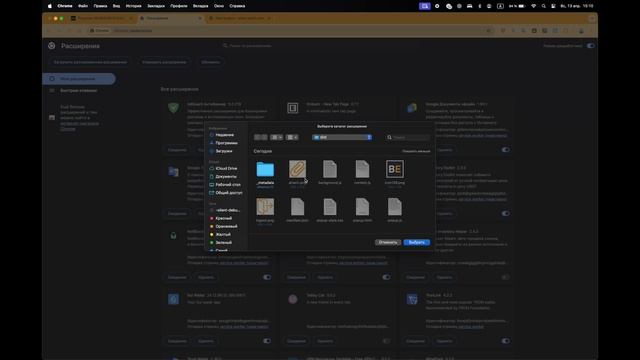This screenshot has width=640, height=360.
Task: Click the Выбрать button
Action: click(417, 242)
